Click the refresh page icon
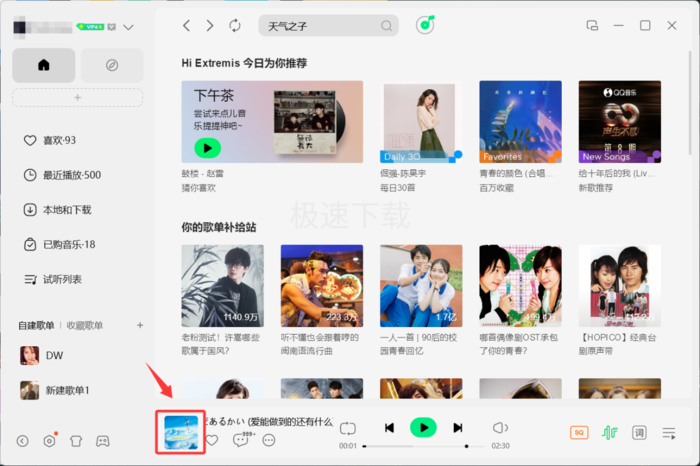The width and height of the screenshot is (700, 466). [x=235, y=26]
